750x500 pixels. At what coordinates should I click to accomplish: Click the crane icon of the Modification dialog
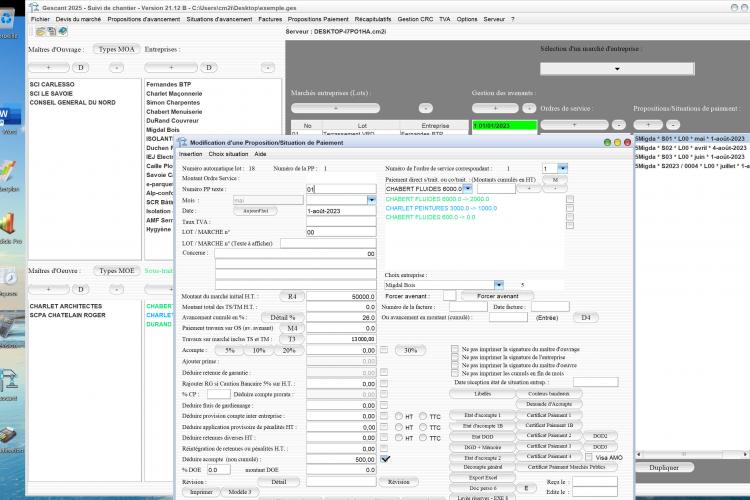coord(182,143)
